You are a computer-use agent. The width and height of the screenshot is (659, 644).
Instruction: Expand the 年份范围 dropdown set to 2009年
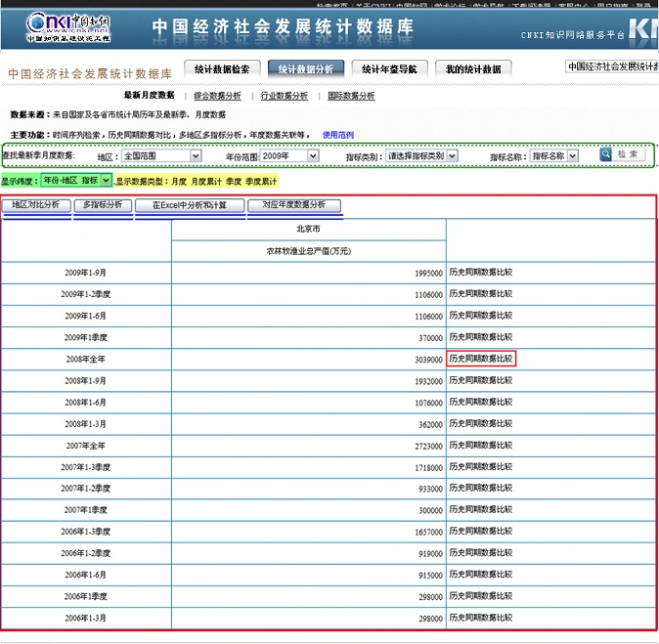coord(289,155)
